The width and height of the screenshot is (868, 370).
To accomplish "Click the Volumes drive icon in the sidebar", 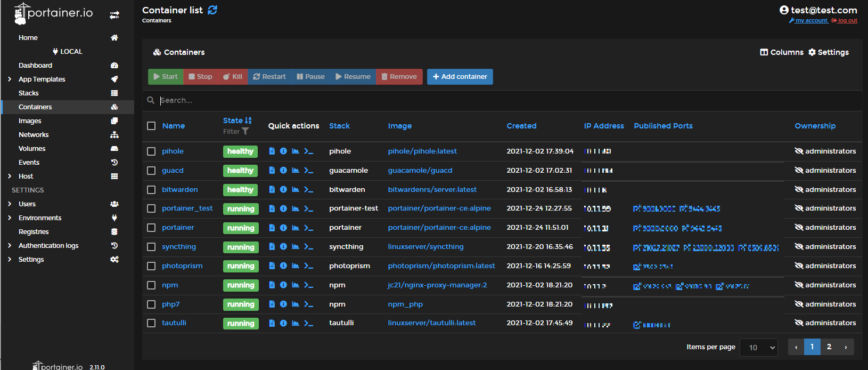I will coord(114,149).
